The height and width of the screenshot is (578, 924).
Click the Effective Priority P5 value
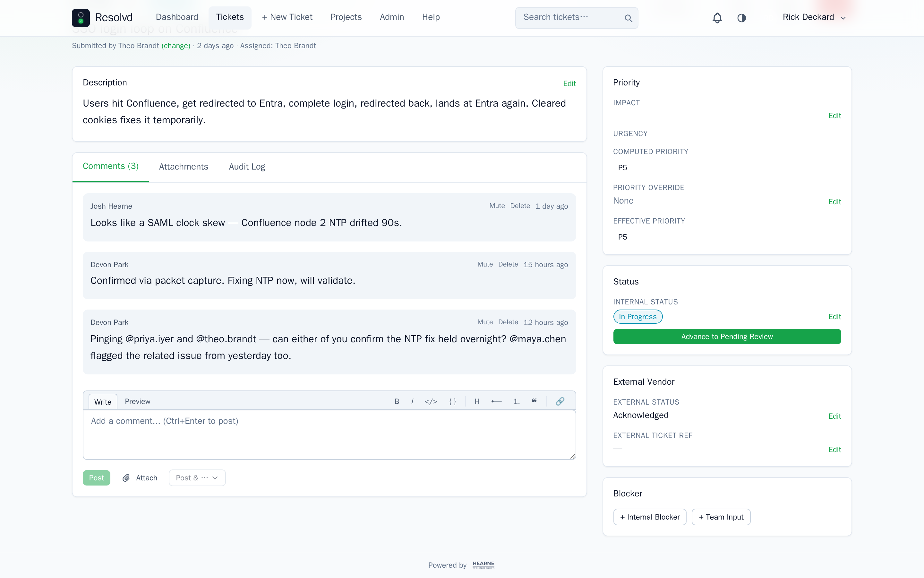622,237
